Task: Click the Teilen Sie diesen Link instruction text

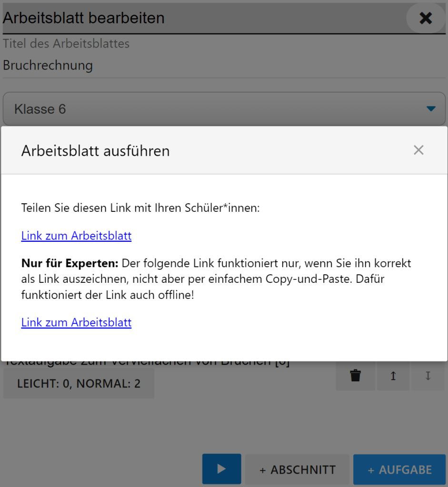Action: pyautogui.click(x=140, y=208)
